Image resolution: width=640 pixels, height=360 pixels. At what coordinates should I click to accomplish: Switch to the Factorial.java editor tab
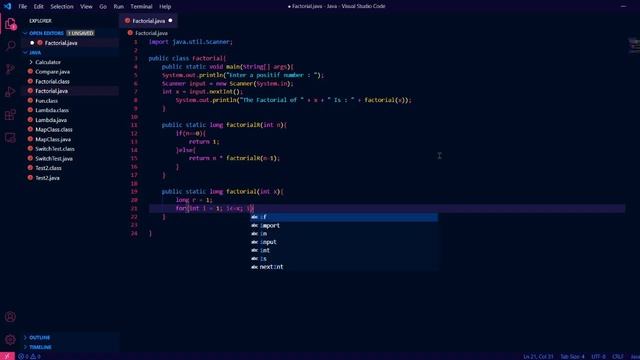[149, 21]
